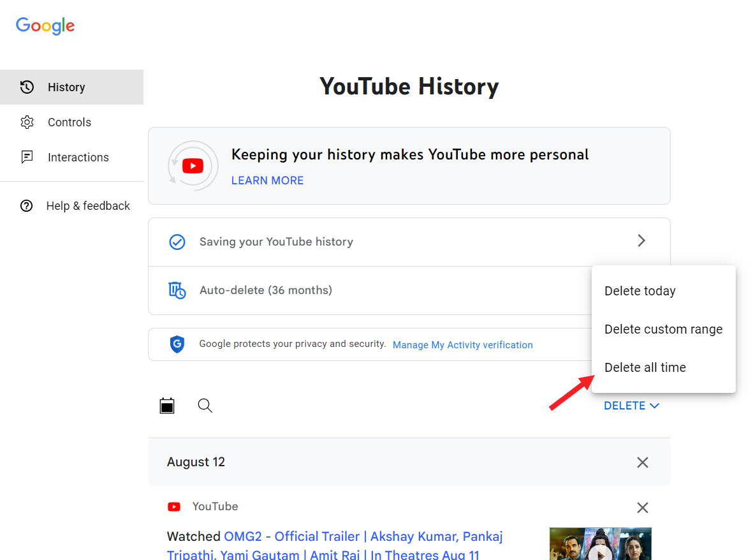Click the 'YouTube' label in activity entry

point(215,506)
